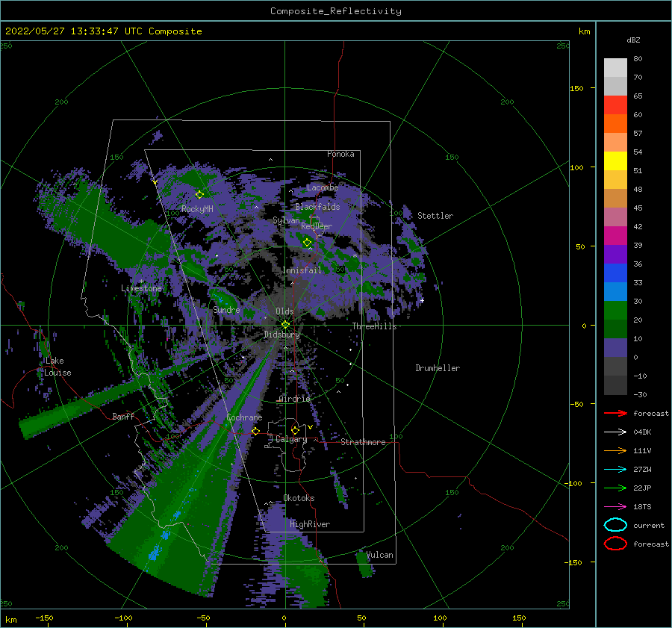Click the 'current' legend label
Image resolution: width=672 pixels, height=628 pixels.
point(649,525)
